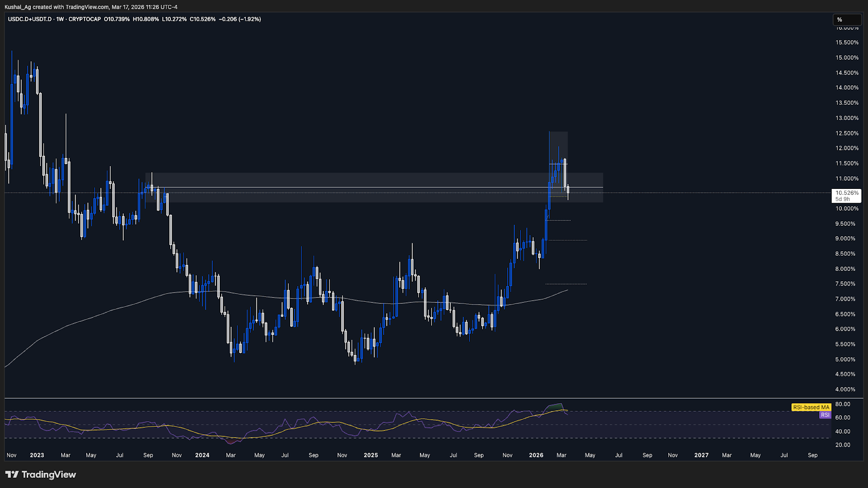Click the percent scale button
868x488 pixels.
(x=846, y=20)
